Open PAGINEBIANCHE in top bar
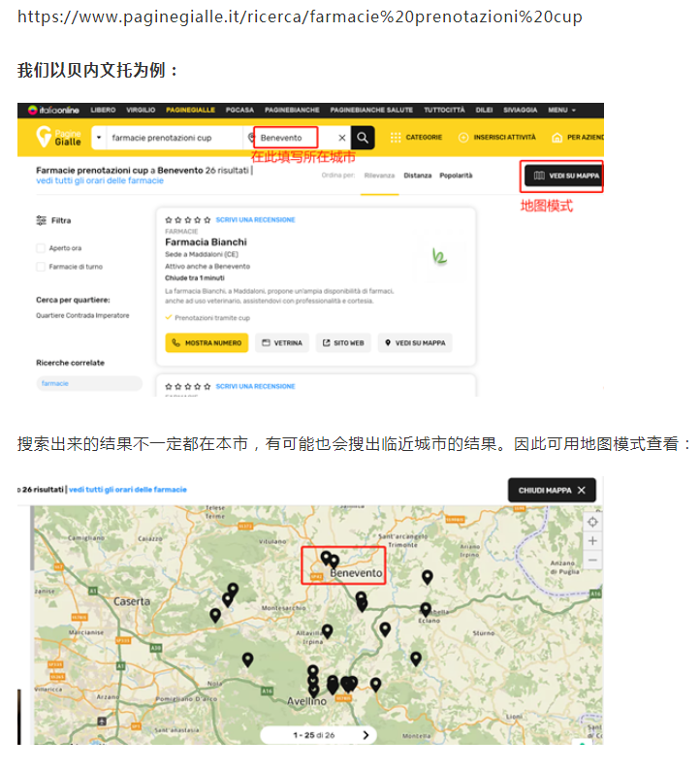Viewport: 700px width, 771px height. point(292,111)
